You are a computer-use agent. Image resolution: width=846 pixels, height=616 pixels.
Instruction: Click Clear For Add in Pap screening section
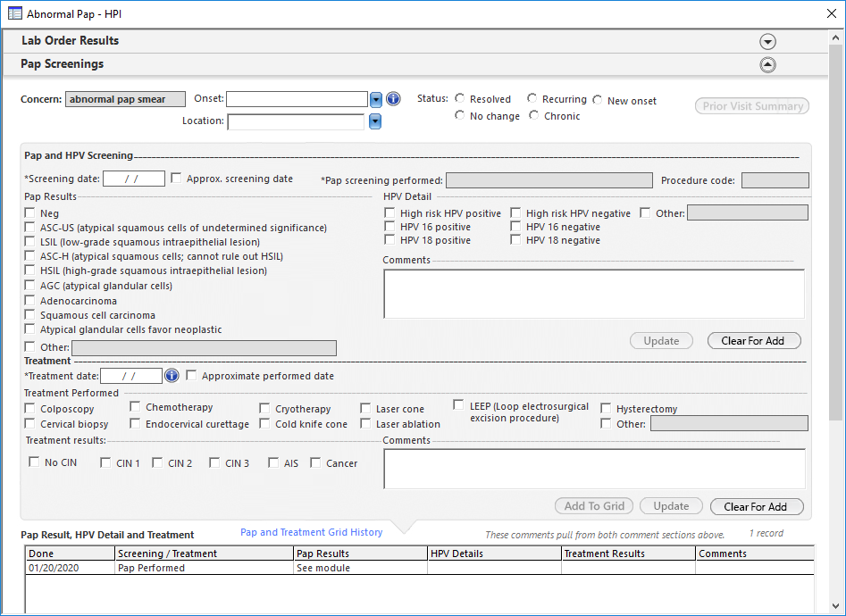(754, 340)
